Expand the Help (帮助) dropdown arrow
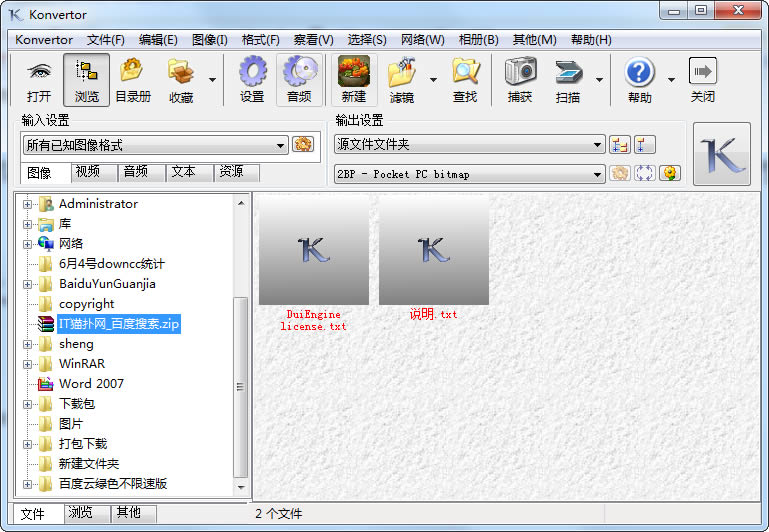 [671, 79]
